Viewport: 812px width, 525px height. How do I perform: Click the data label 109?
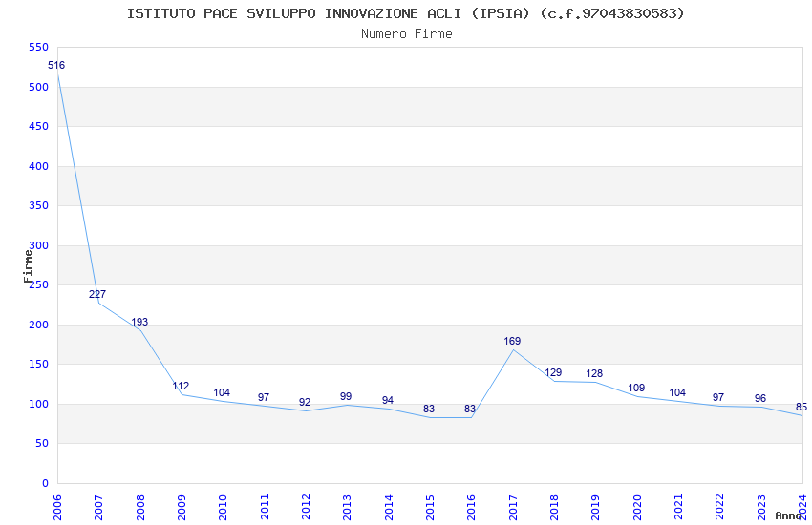636,388
